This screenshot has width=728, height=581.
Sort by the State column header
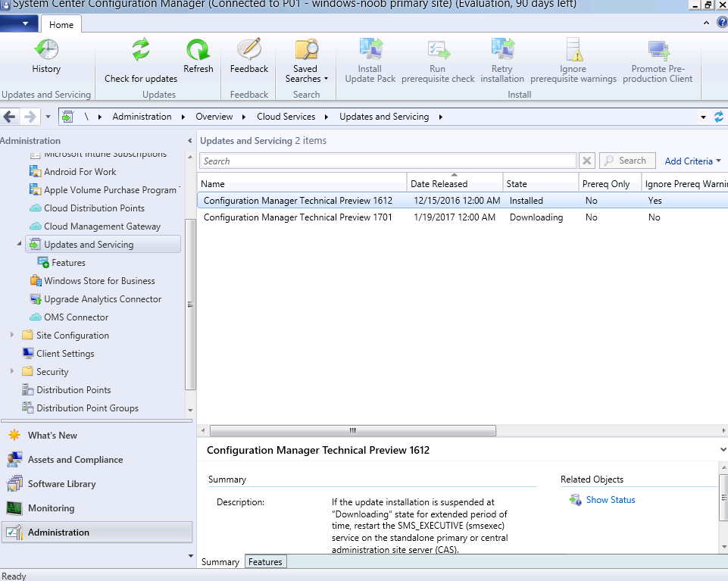pos(541,184)
